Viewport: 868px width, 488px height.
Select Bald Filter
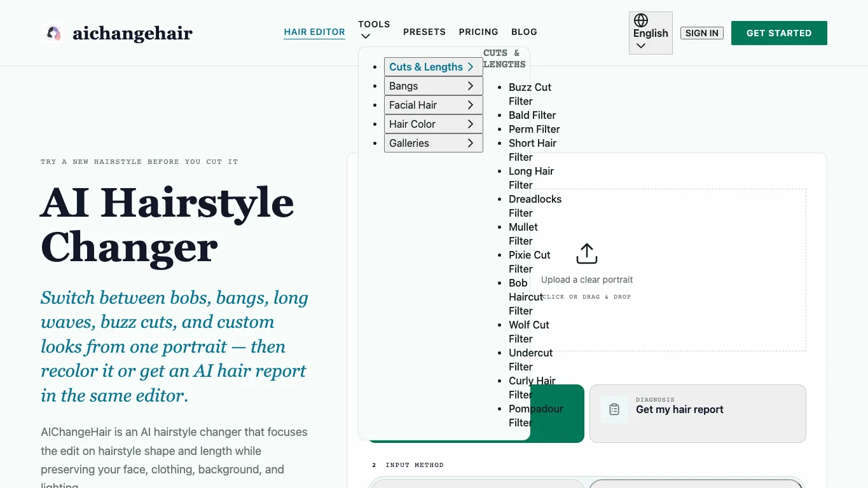coord(532,115)
